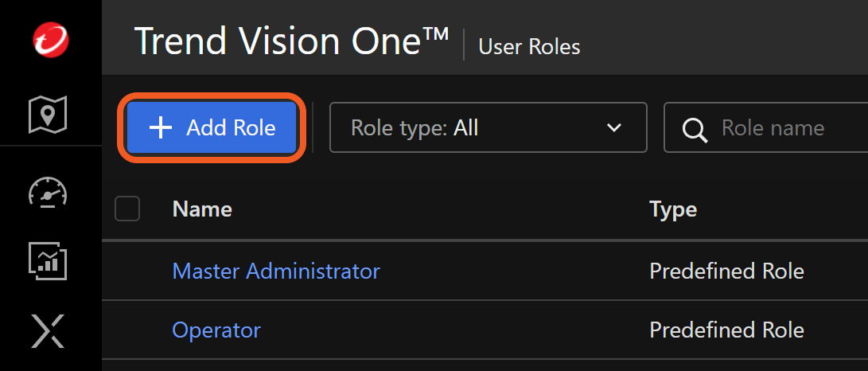Focus the Role name search field

point(780,127)
